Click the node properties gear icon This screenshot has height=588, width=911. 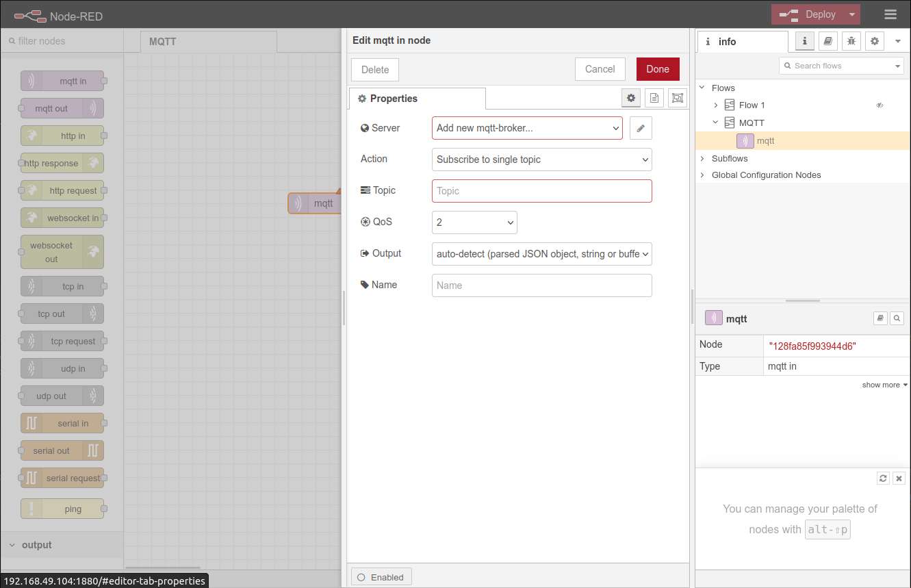631,99
